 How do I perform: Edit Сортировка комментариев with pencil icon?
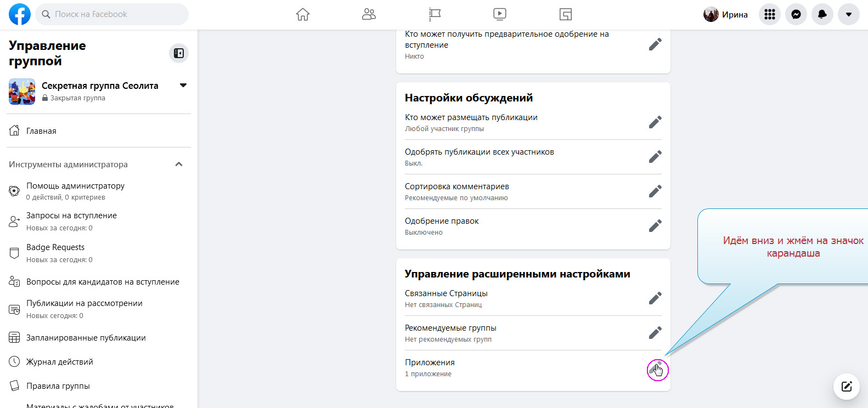(655, 191)
